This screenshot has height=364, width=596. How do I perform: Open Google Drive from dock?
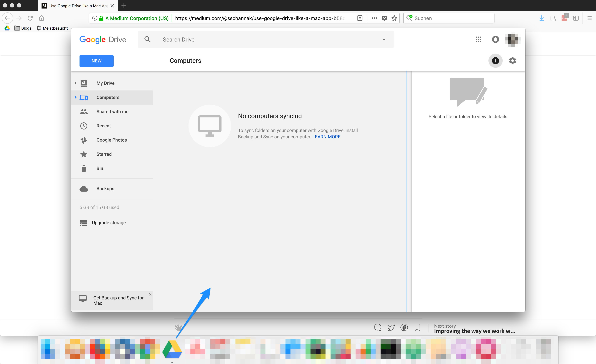(x=172, y=349)
